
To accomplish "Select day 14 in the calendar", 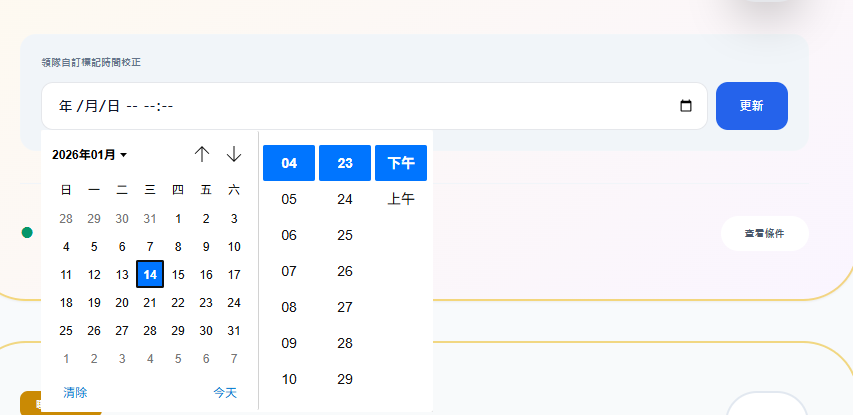I will coord(150,274).
